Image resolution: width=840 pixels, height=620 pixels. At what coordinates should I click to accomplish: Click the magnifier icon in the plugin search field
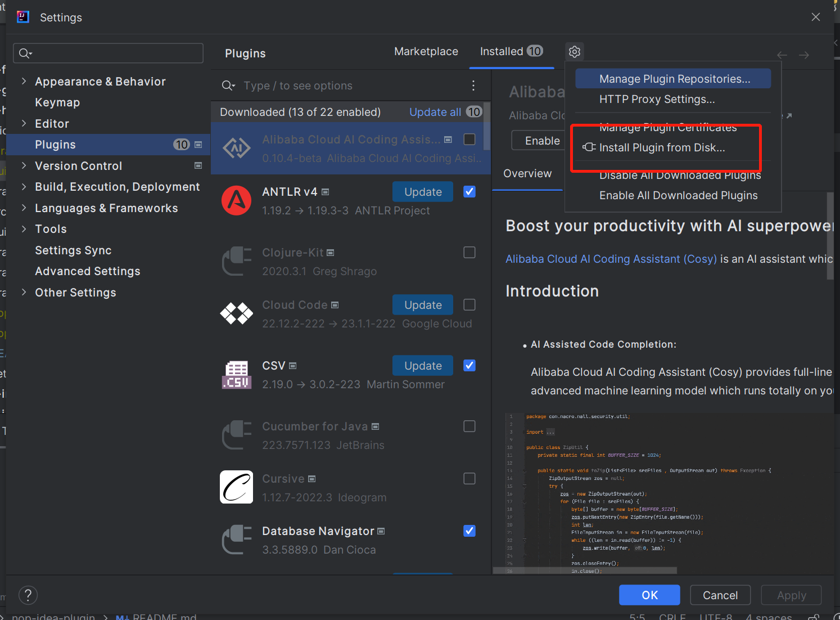(228, 86)
